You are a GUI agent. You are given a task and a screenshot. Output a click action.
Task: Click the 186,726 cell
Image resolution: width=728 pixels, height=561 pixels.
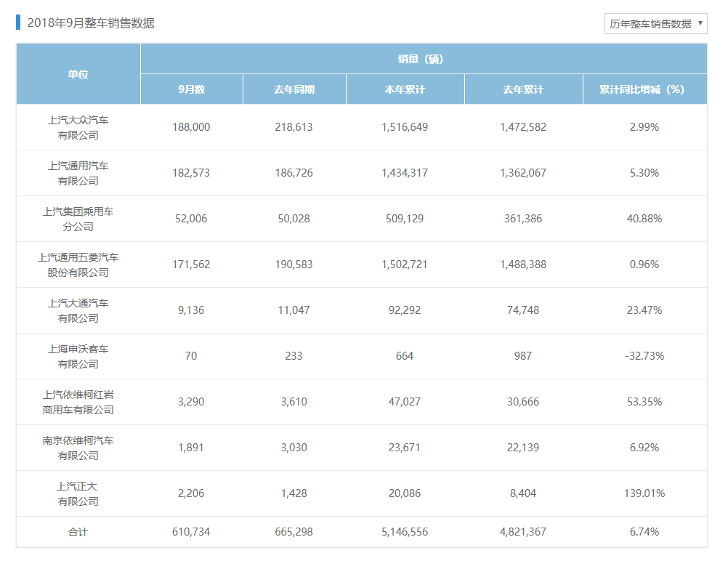[x=294, y=173]
